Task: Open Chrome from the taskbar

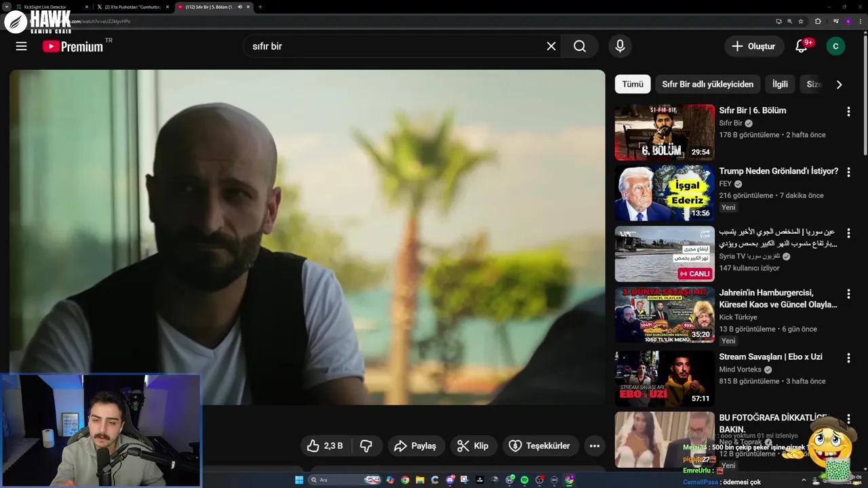Action: tap(405, 480)
